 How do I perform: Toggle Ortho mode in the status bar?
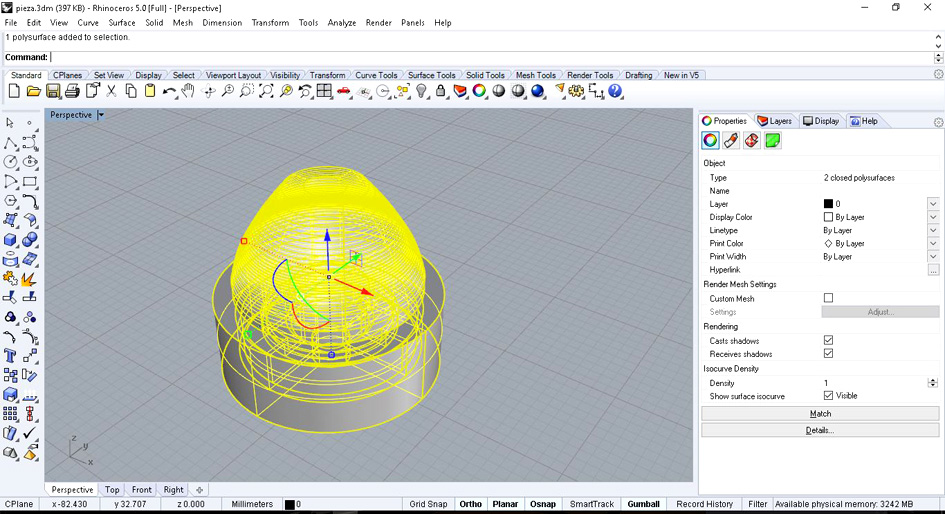point(470,504)
